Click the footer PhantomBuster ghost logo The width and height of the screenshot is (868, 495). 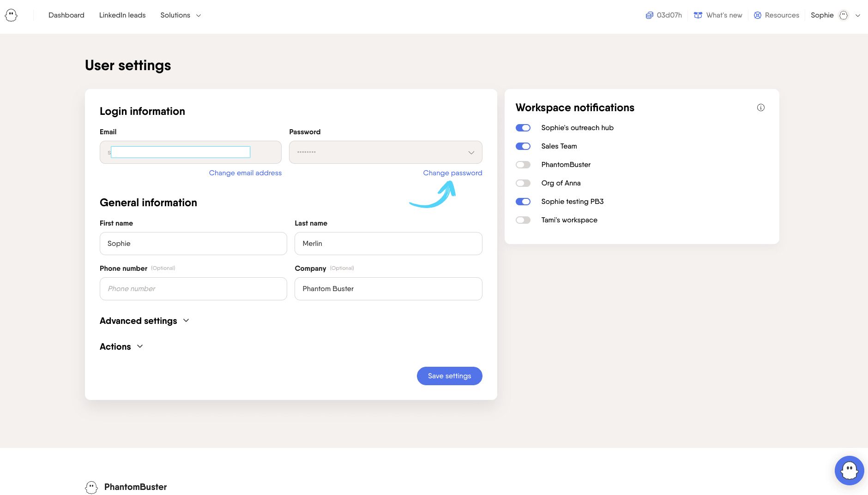tap(91, 487)
